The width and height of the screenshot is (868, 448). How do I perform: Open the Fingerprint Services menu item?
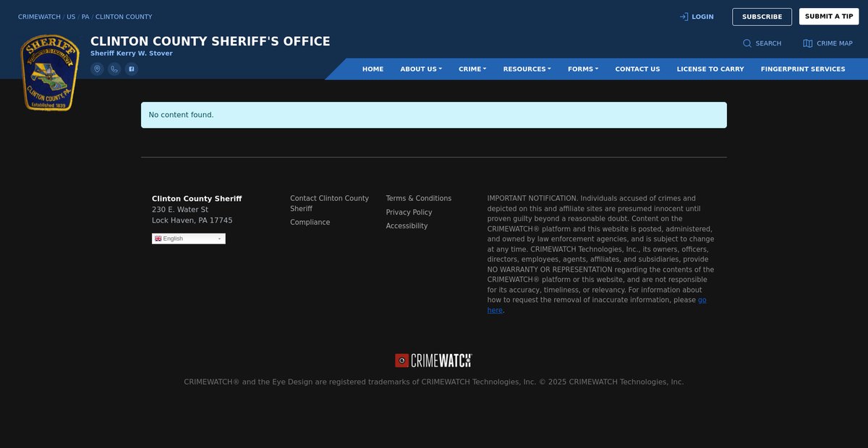coord(803,69)
